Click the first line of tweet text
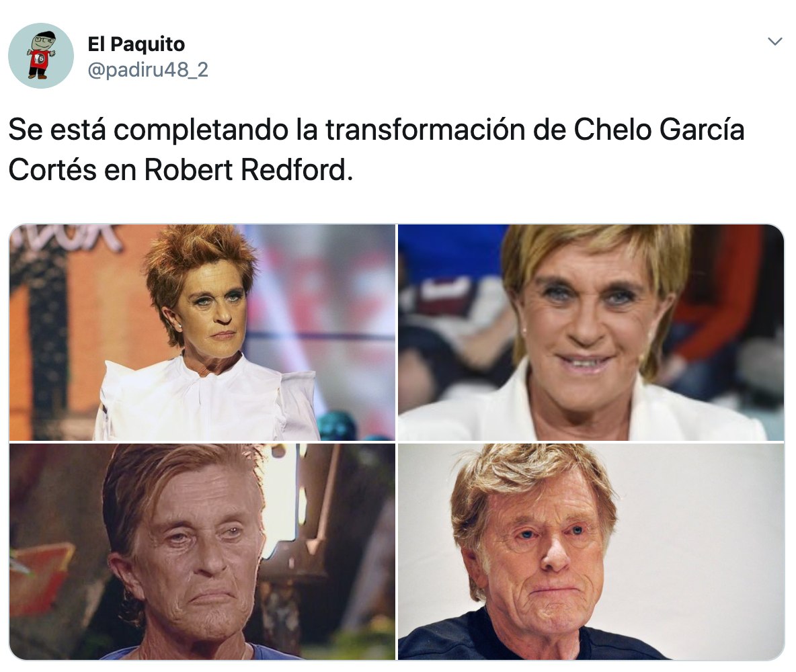The height and width of the screenshot is (672, 796). pyautogui.click(x=376, y=130)
